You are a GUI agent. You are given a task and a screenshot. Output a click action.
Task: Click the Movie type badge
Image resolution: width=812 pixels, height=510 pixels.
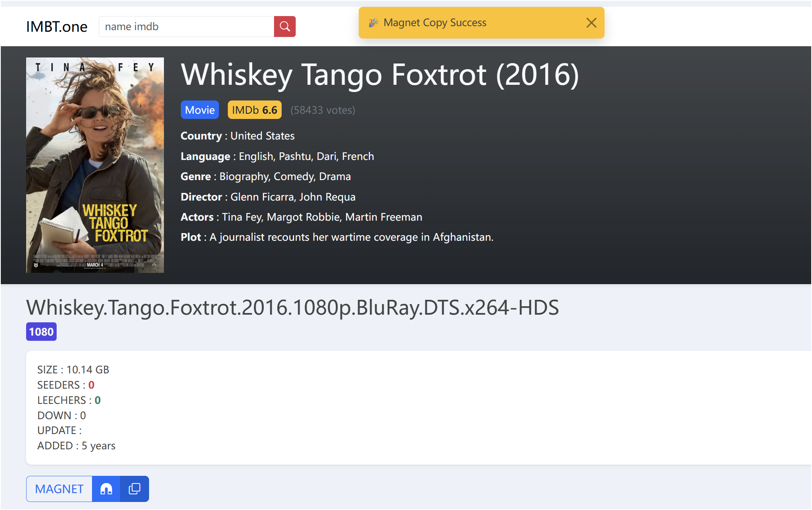pyautogui.click(x=200, y=110)
